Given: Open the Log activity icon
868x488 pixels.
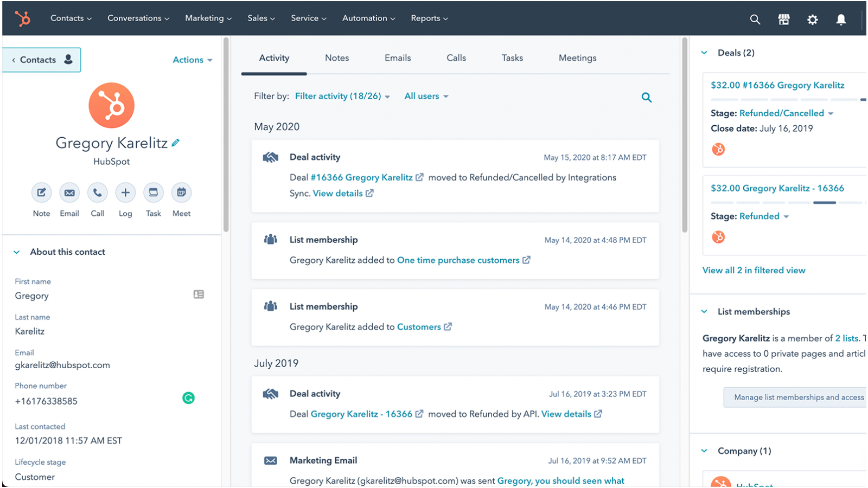Looking at the screenshot, I should click(125, 192).
